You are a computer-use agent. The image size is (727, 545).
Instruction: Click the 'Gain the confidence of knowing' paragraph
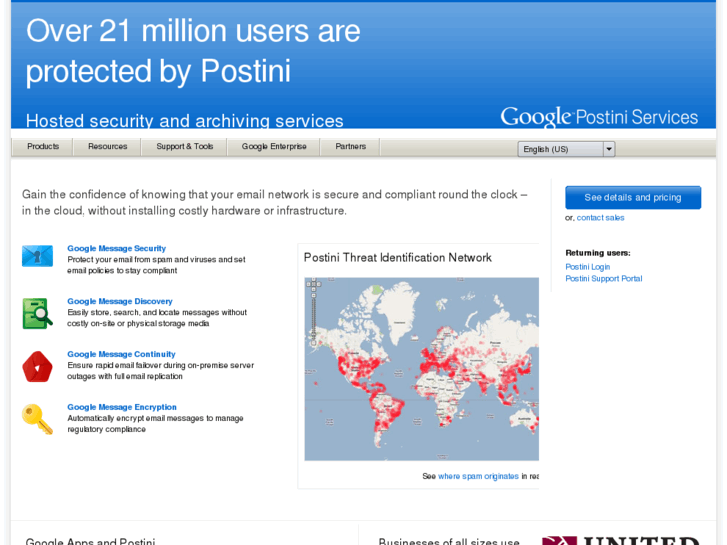274,202
